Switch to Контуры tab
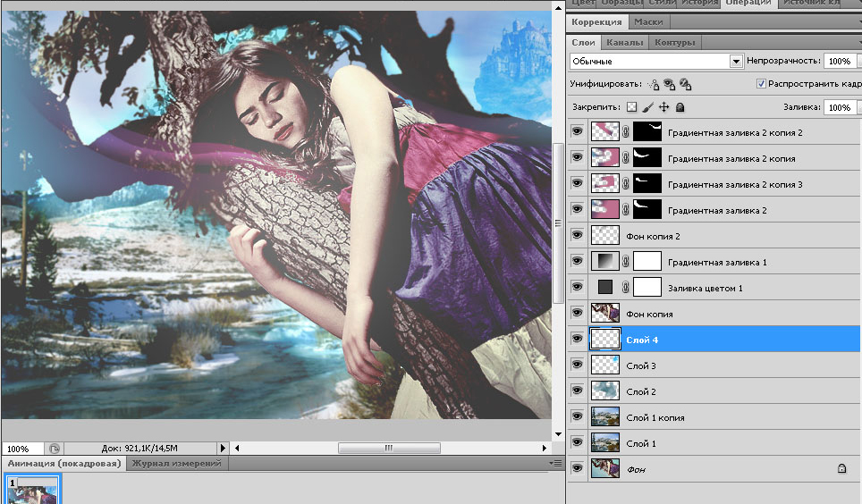Image resolution: width=862 pixels, height=504 pixels. pyautogui.click(x=675, y=42)
